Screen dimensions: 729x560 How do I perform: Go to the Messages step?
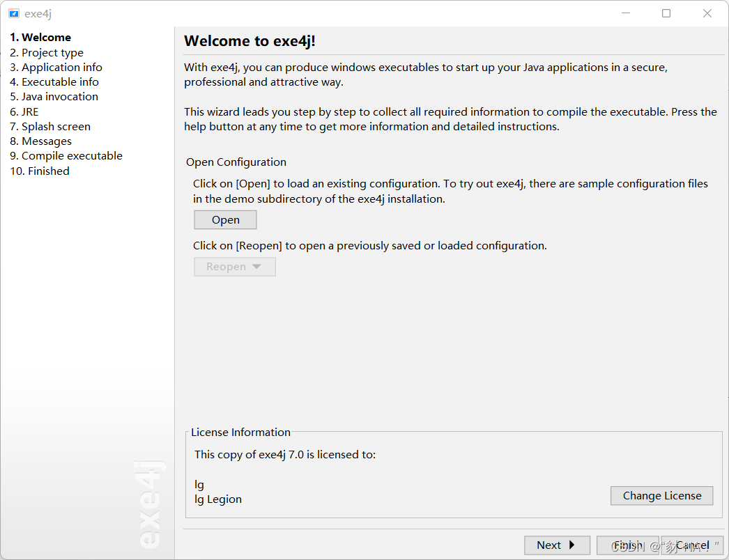pyautogui.click(x=40, y=141)
